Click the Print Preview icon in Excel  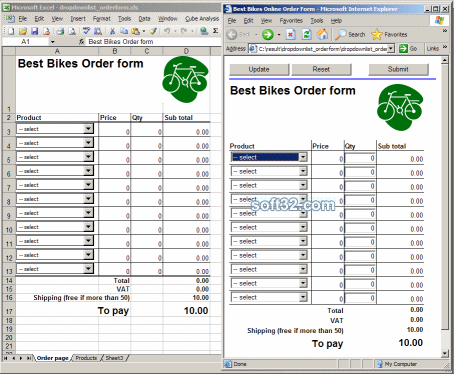[72, 31]
